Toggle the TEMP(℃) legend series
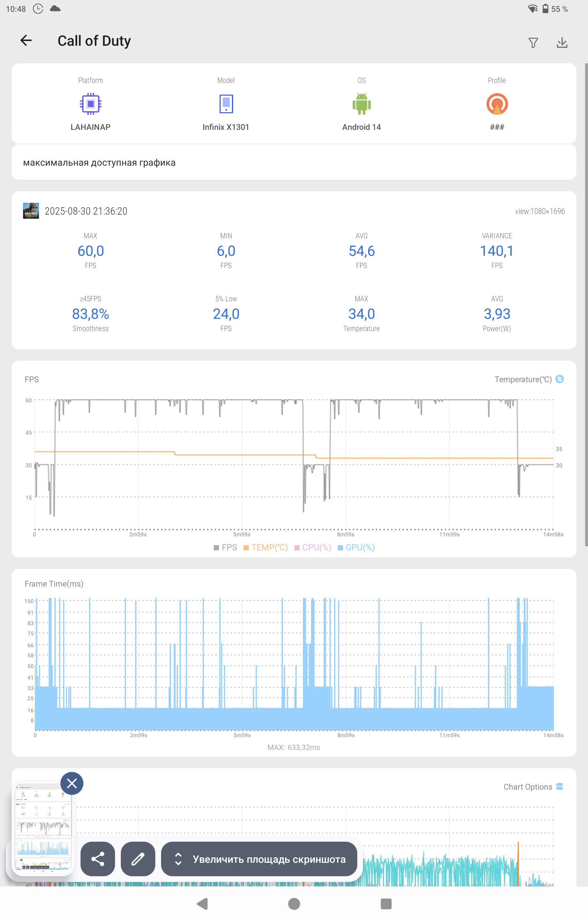 265,547
